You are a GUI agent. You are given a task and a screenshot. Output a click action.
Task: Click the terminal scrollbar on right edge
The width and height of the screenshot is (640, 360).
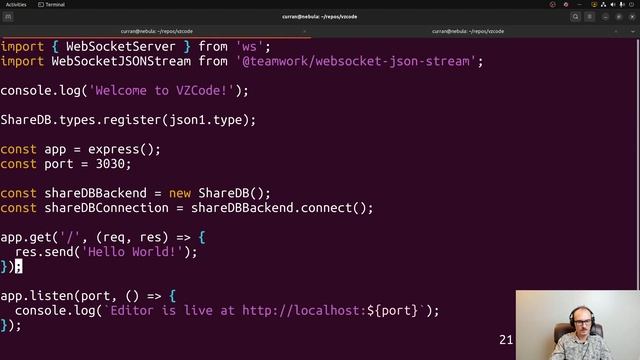(638, 163)
